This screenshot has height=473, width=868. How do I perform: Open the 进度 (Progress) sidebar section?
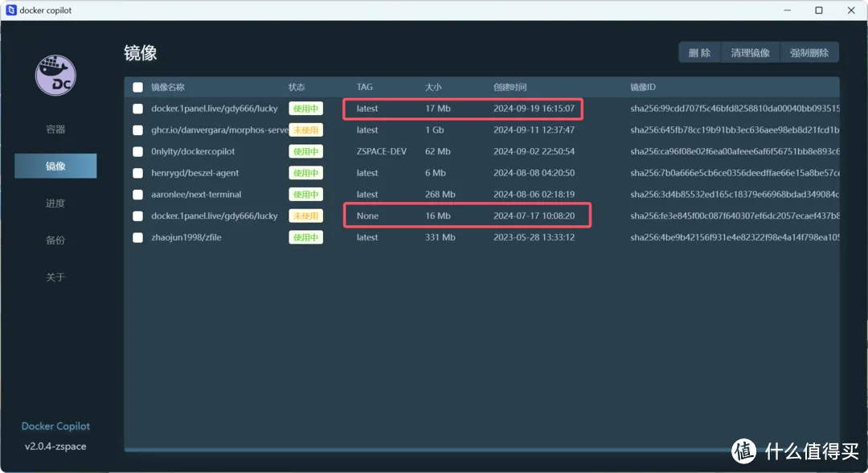[55, 203]
